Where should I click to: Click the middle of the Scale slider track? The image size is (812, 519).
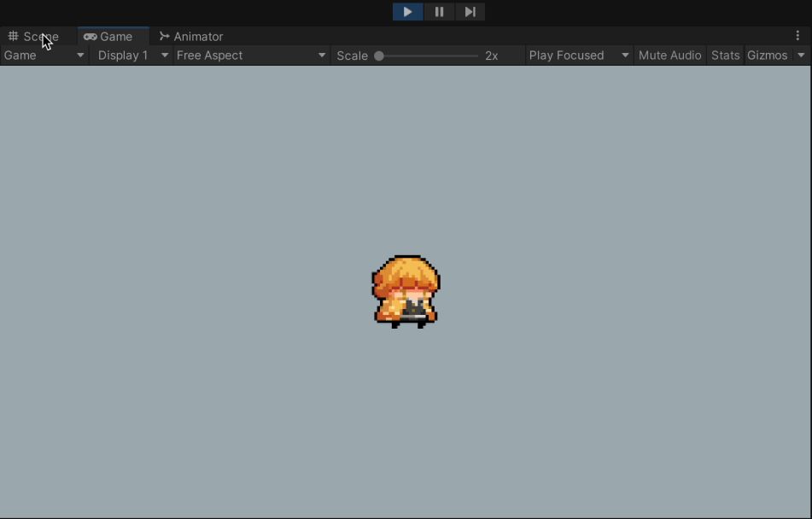(427, 55)
